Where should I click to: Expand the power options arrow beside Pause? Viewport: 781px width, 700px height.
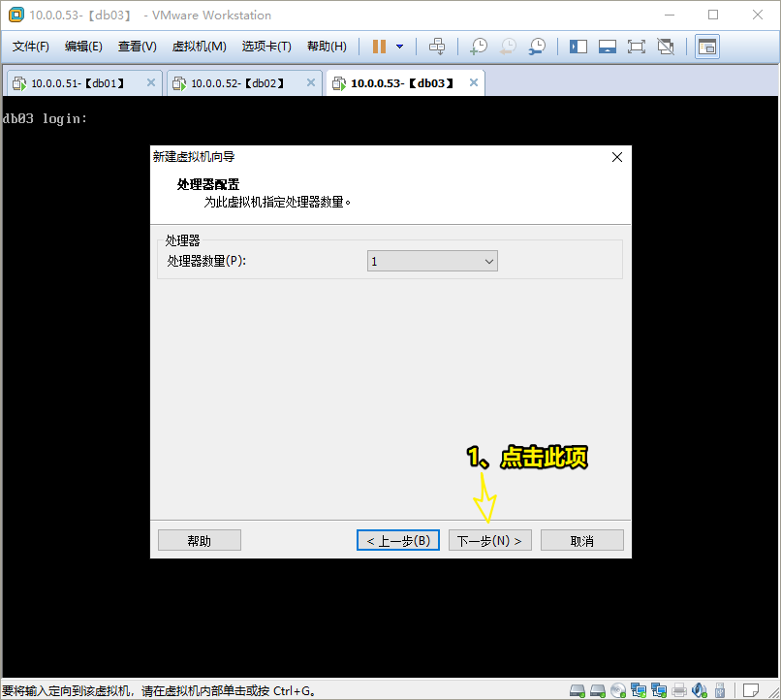[399, 47]
